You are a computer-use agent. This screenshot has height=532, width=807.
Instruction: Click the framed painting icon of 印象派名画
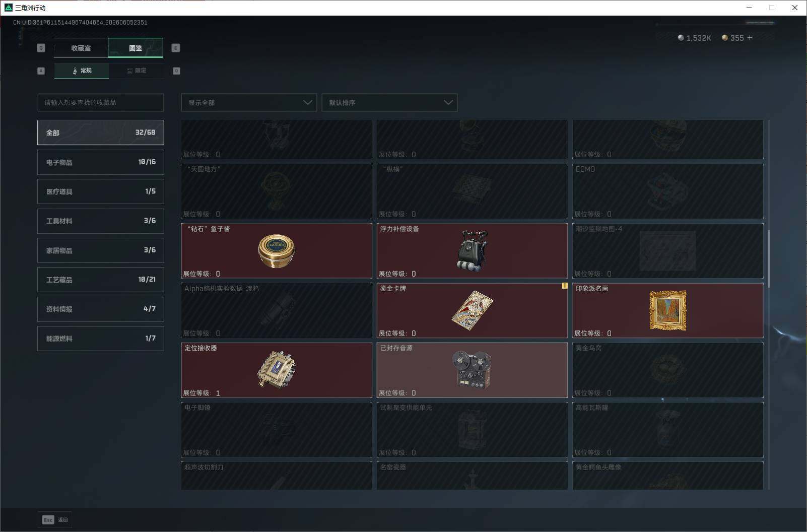[668, 310]
